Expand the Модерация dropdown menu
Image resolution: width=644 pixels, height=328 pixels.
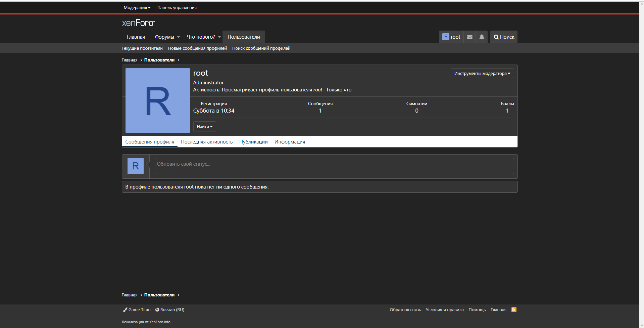[137, 8]
